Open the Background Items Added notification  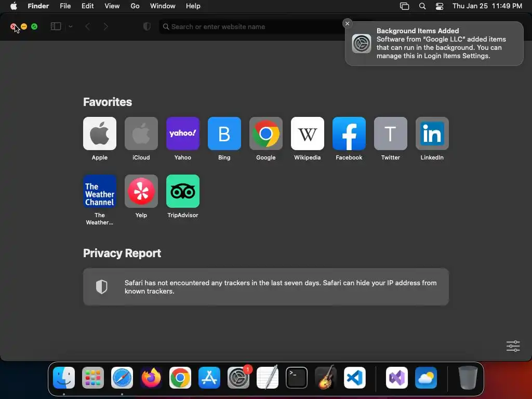434,44
